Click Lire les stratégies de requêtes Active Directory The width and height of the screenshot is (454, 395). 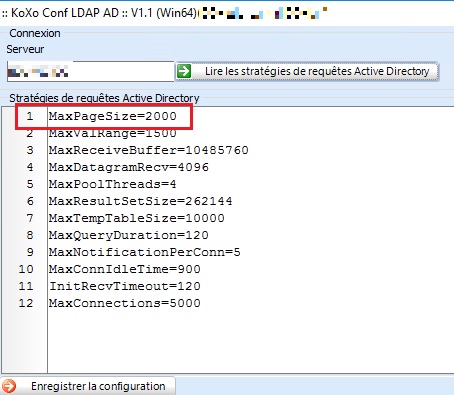[307, 71]
